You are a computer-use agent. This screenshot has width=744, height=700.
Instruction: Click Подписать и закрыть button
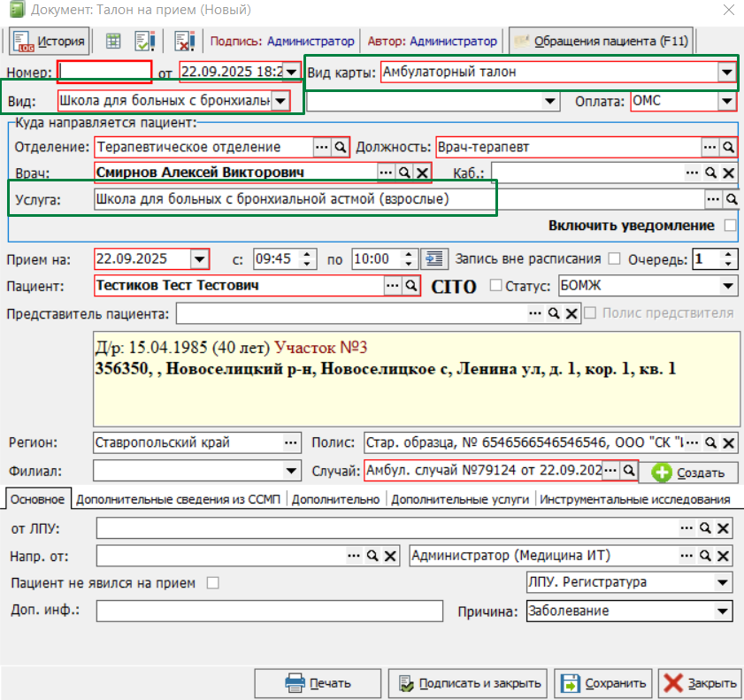pyautogui.click(x=468, y=683)
